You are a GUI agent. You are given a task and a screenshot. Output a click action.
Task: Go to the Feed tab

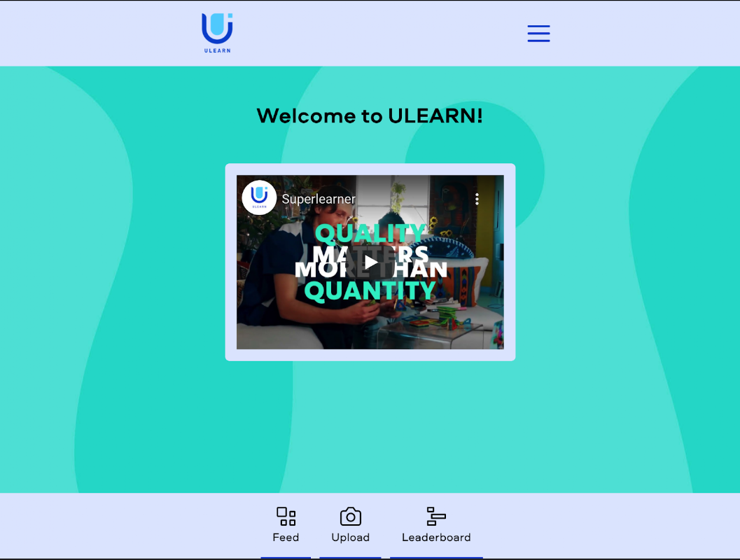click(x=286, y=524)
